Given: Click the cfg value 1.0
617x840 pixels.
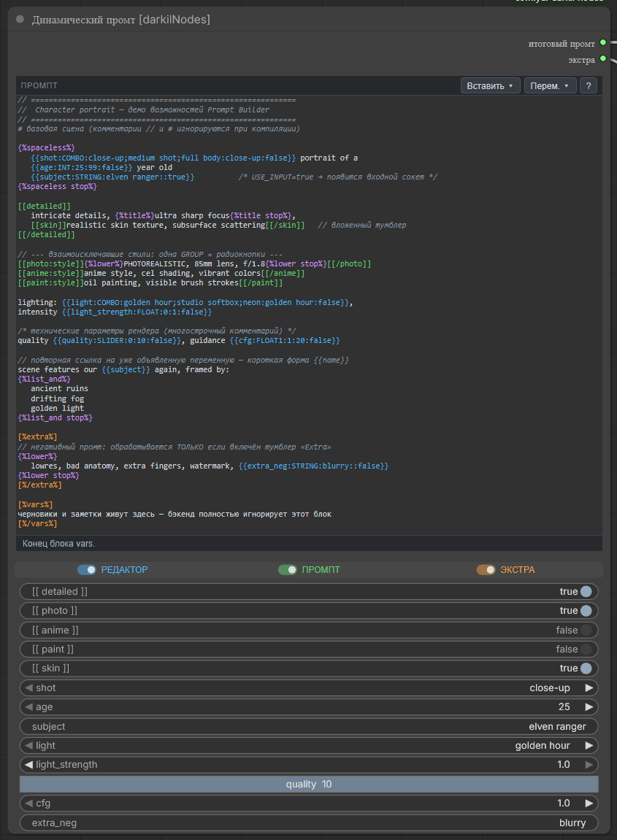Looking at the screenshot, I should click(x=564, y=803).
